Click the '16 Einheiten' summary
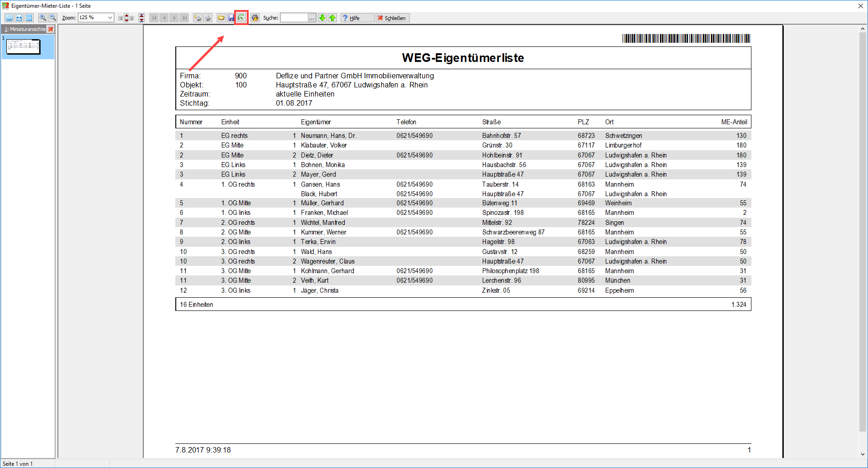868x468 pixels. (197, 305)
